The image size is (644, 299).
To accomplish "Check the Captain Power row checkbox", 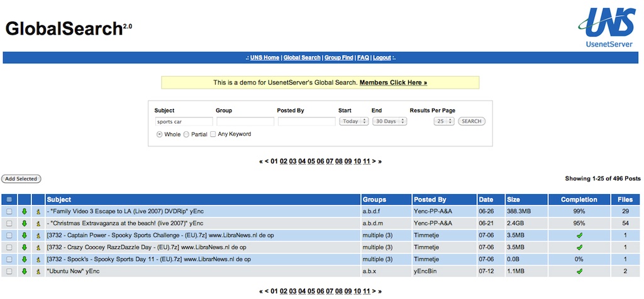I will pyautogui.click(x=9, y=236).
